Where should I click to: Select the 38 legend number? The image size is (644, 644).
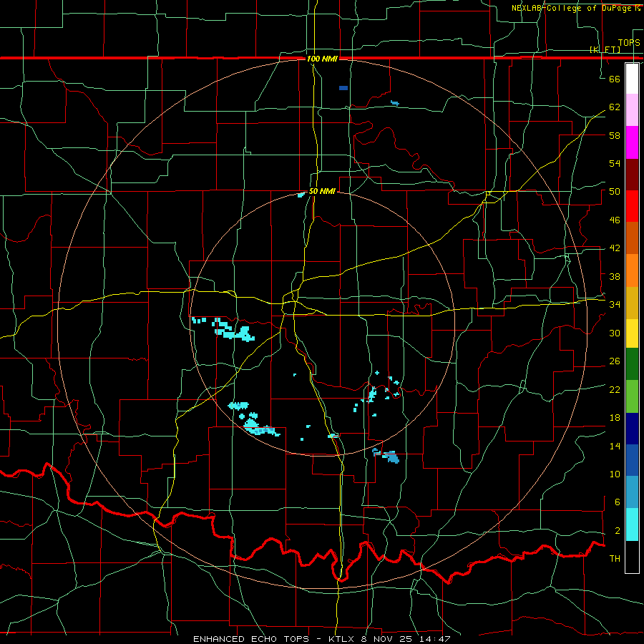615,276
